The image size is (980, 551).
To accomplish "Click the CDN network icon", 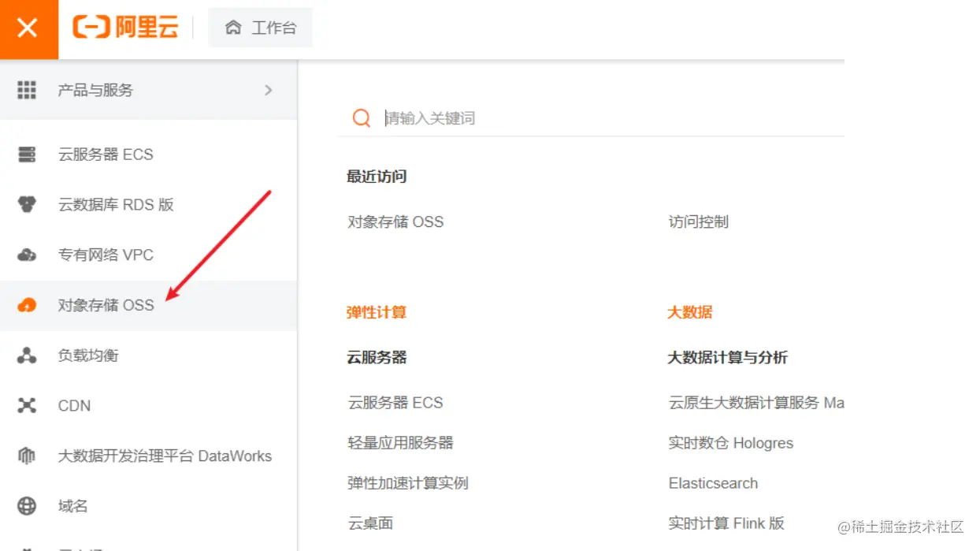I will point(27,406).
